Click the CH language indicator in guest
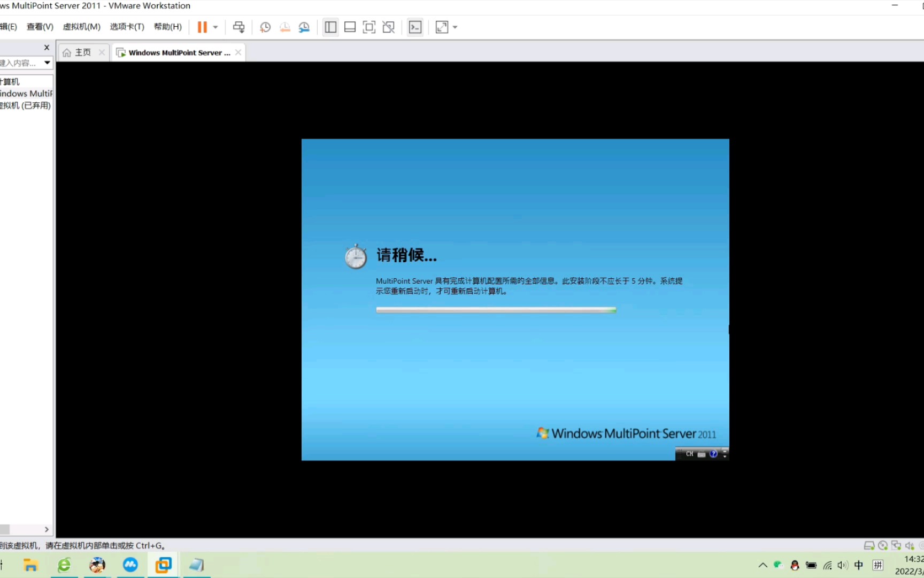Viewport: 924px width, 578px height. (689, 454)
